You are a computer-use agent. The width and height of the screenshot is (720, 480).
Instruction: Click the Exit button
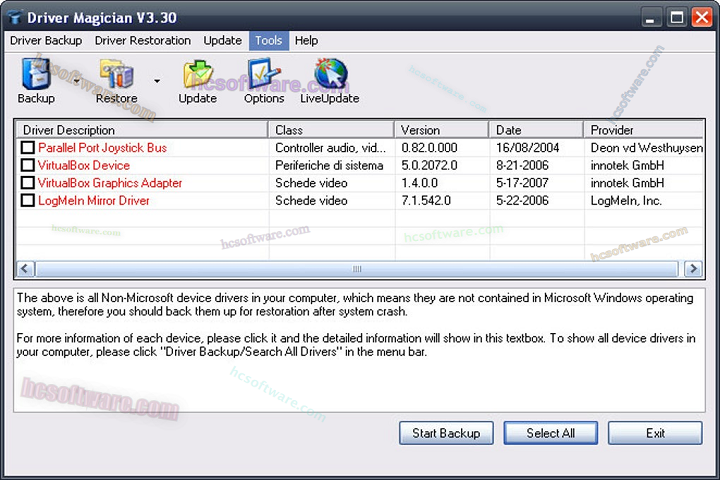pos(655,433)
